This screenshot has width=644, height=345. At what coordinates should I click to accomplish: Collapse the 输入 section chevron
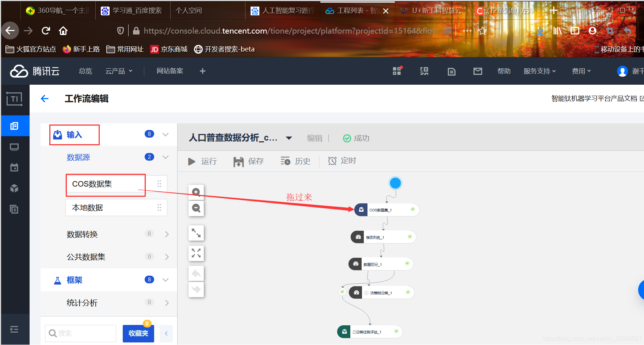(165, 134)
